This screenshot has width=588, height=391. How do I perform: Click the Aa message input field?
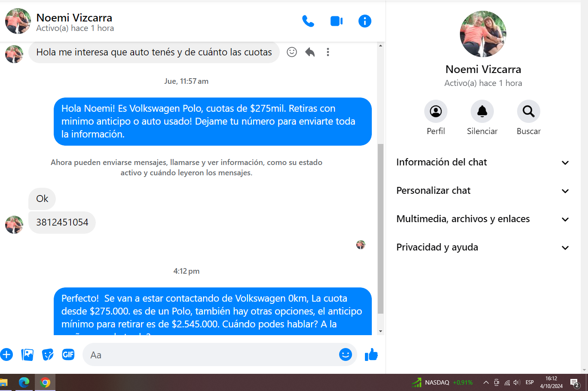click(211, 355)
